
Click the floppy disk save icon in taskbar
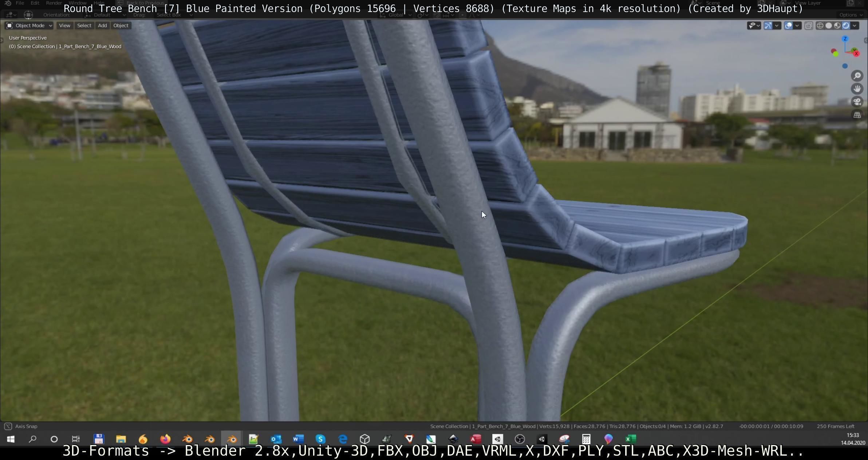99,439
